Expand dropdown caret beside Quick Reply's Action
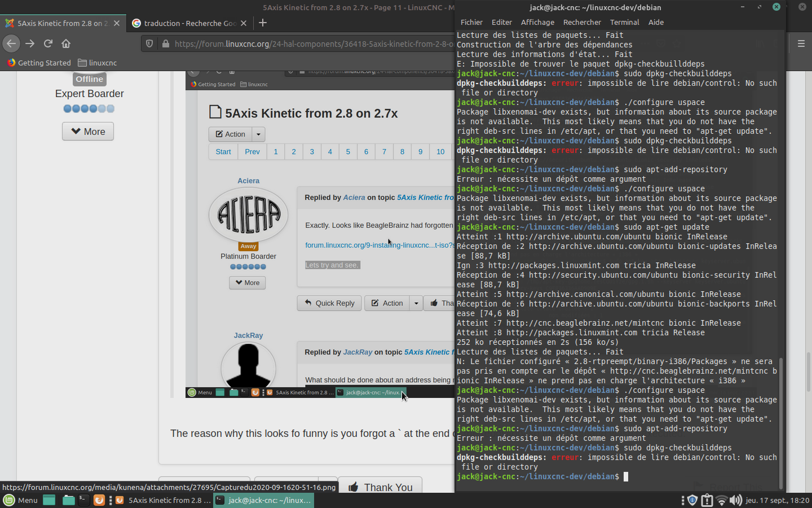Image resolution: width=812 pixels, height=508 pixels. 416,303
